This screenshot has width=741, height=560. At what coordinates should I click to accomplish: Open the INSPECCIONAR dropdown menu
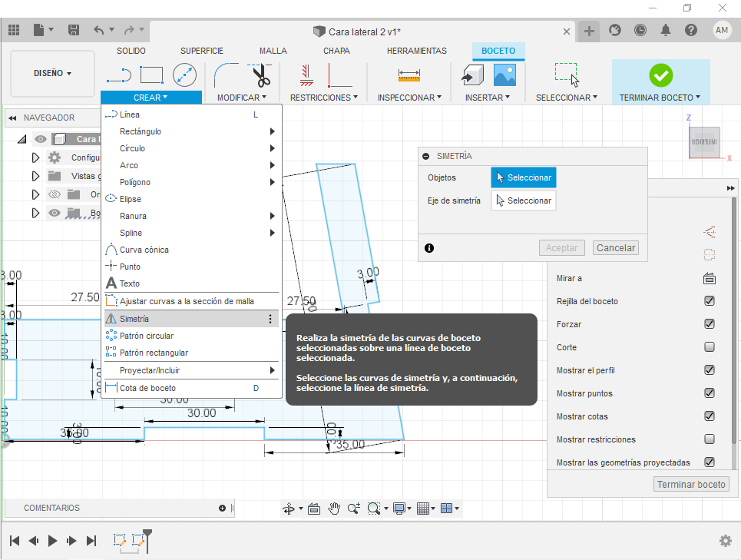point(409,98)
